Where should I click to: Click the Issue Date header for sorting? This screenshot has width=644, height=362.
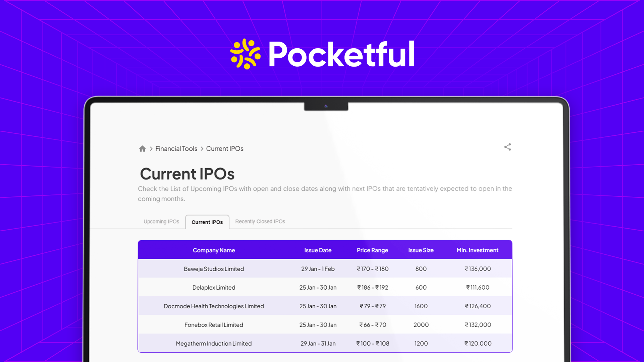pos(318,250)
